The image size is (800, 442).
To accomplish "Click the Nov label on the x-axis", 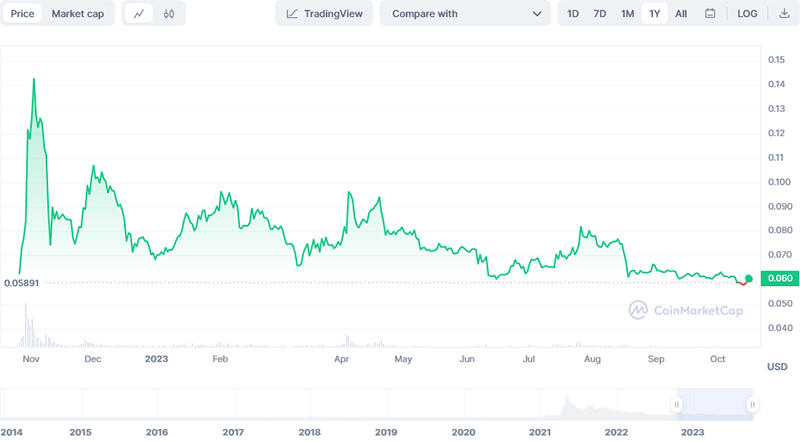I will (x=31, y=359).
